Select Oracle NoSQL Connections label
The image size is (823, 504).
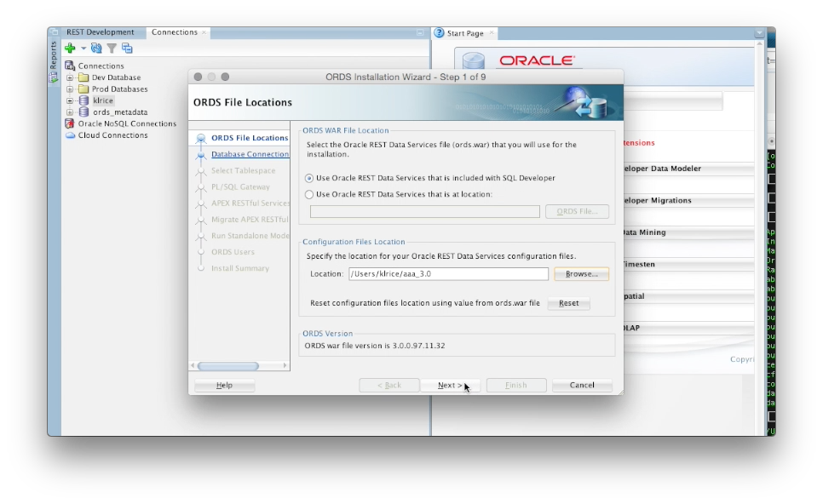pos(127,123)
